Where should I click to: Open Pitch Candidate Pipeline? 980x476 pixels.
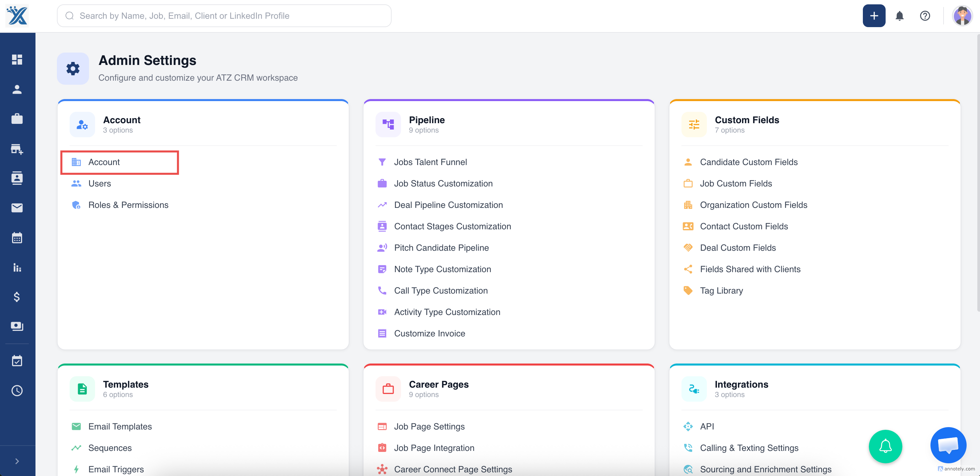click(441, 248)
